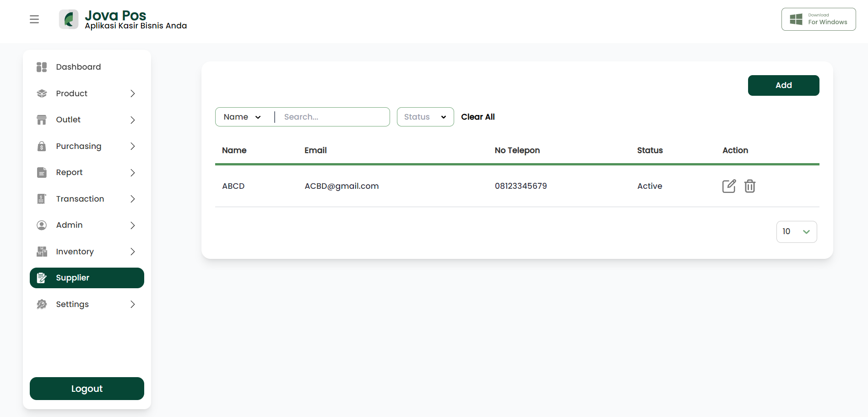
Task: Open the Name search-field dropdown
Action: tap(243, 117)
